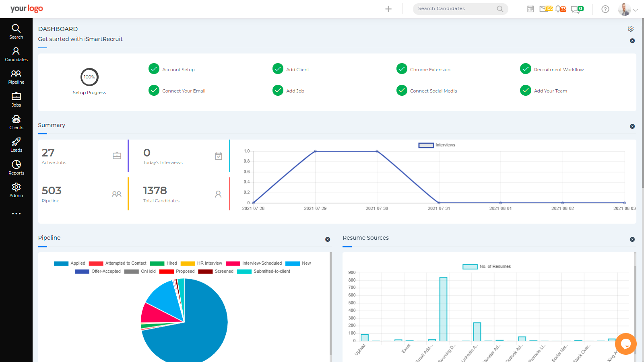This screenshot has width=644, height=362.
Task: Expand the user profile avatar dropdown
Action: (x=628, y=9)
